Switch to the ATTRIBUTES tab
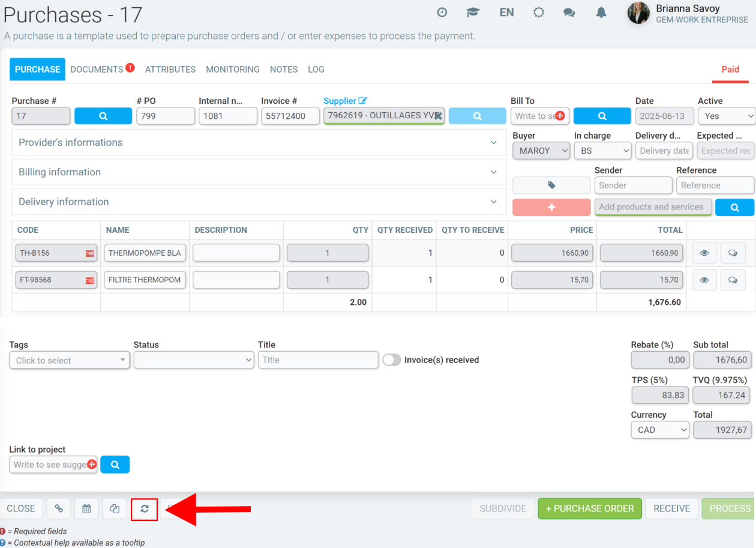This screenshot has width=756, height=548. tap(170, 70)
